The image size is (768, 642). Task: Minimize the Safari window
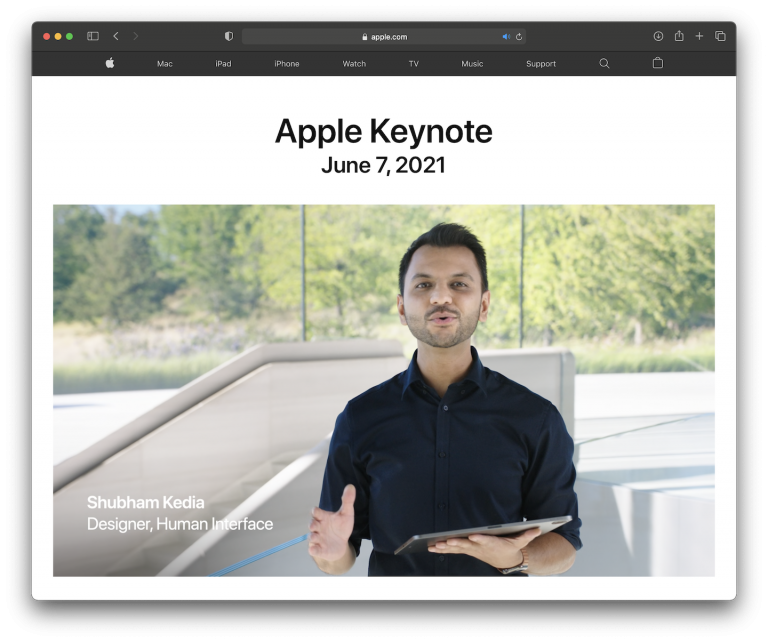(58, 36)
